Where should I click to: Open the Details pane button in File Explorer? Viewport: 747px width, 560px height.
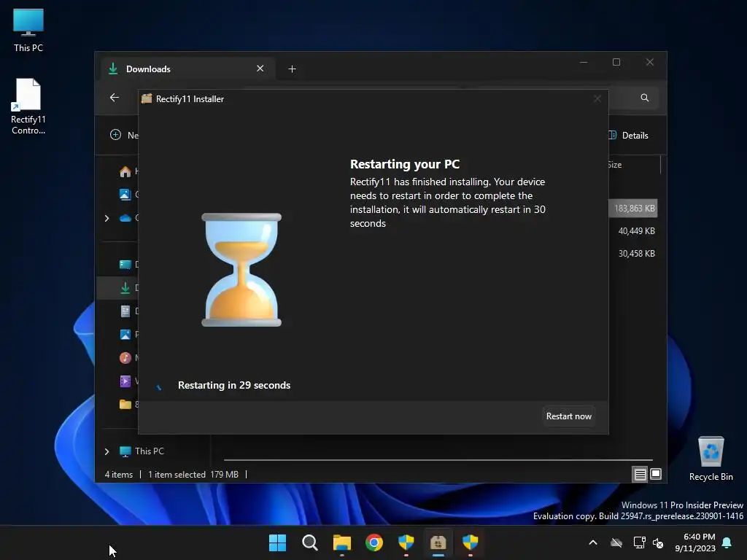pyautogui.click(x=628, y=135)
